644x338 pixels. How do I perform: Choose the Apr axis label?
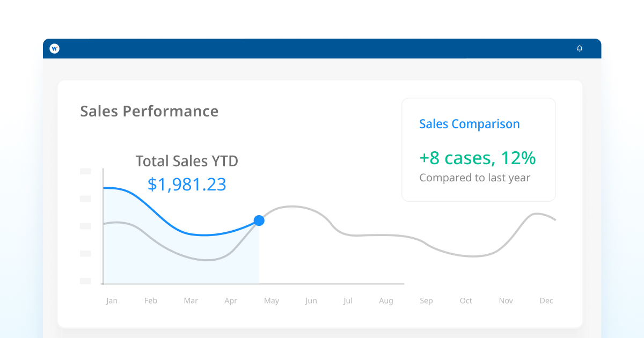pos(231,301)
